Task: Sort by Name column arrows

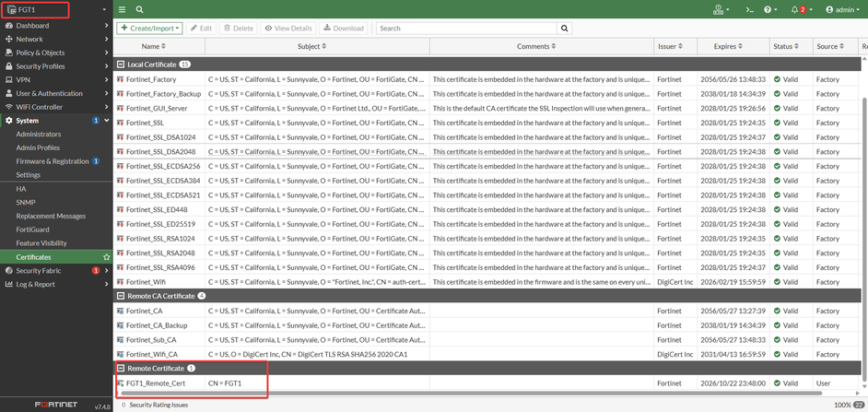Action: 163,46
